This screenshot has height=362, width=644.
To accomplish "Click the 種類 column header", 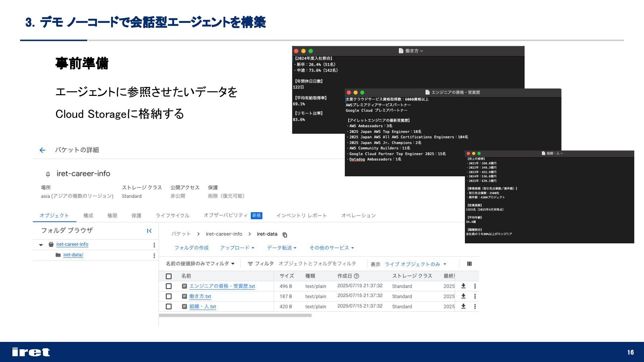I will pyautogui.click(x=310, y=276).
